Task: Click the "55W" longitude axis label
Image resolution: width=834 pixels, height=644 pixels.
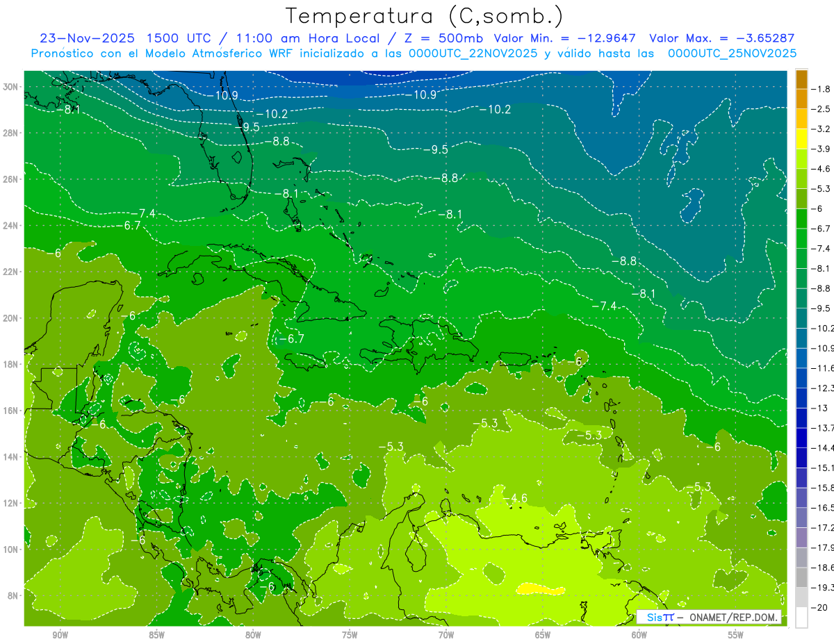Action: 736,635
